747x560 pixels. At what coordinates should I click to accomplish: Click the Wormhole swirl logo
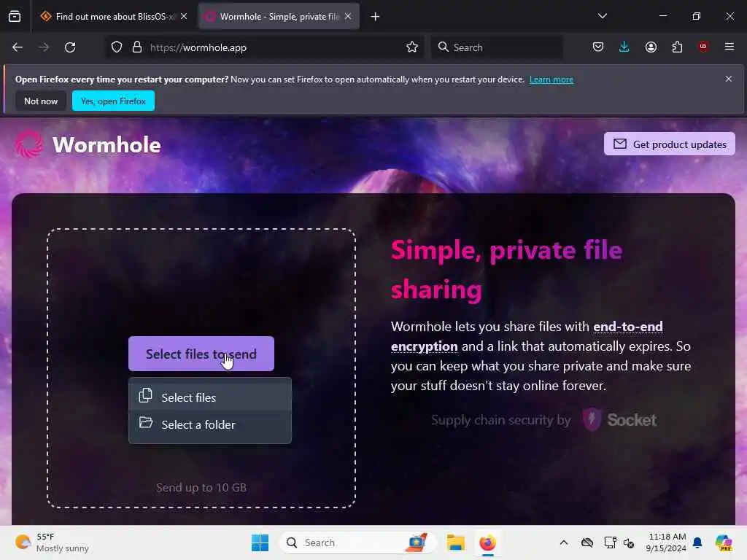tap(28, 144)
